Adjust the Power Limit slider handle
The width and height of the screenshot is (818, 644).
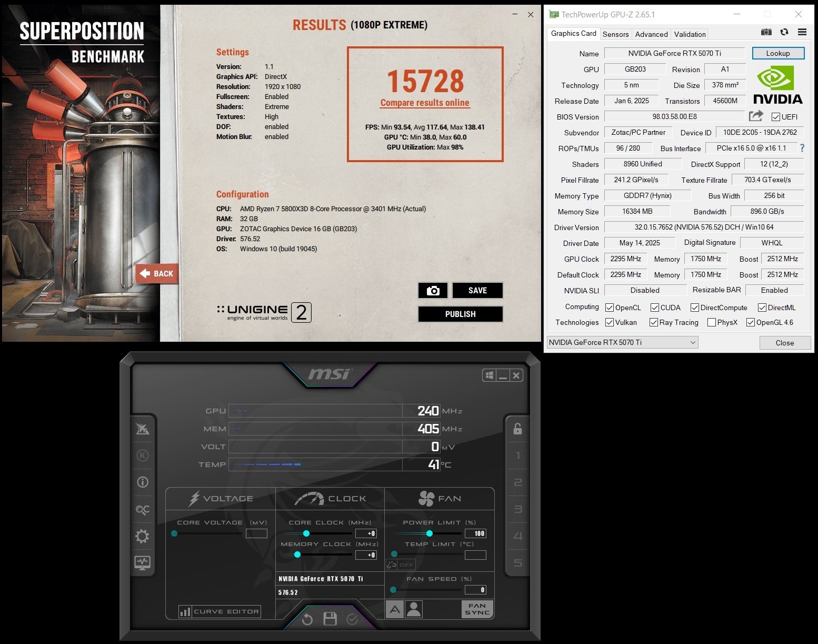pos(430,533)
